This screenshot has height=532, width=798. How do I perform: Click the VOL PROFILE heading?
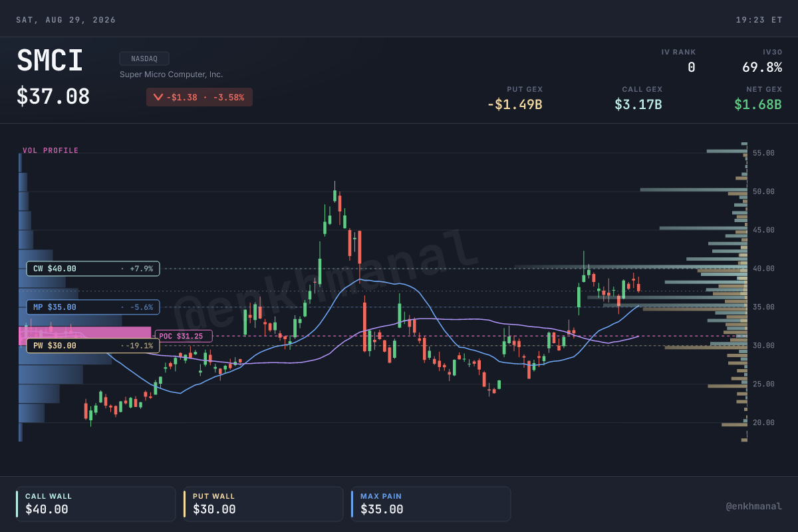click(x=51, y=151)
